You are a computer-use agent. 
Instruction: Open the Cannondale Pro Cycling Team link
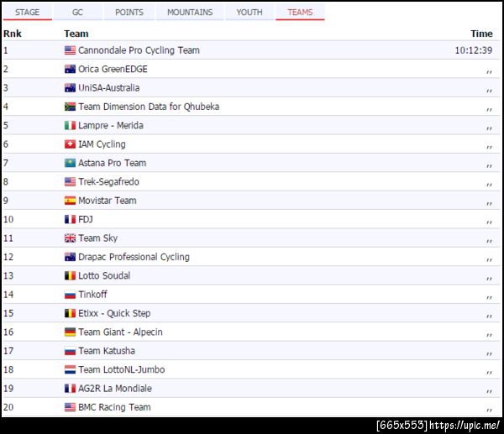point(139,50)
